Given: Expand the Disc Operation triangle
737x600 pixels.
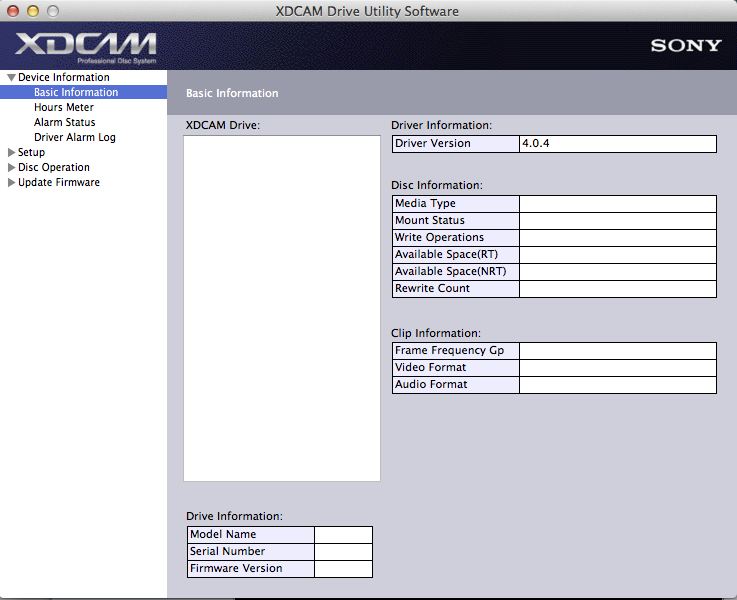Looking at the screenshot, I should coord(11,167).
